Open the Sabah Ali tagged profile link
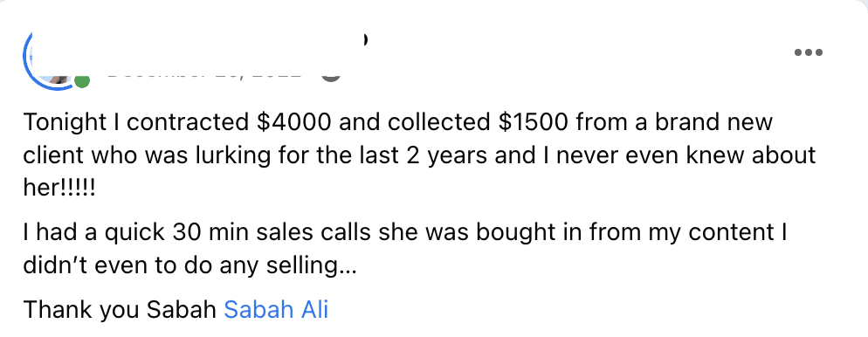The width and height of the screenshot is (868, 337). click(x=276, y=309)
